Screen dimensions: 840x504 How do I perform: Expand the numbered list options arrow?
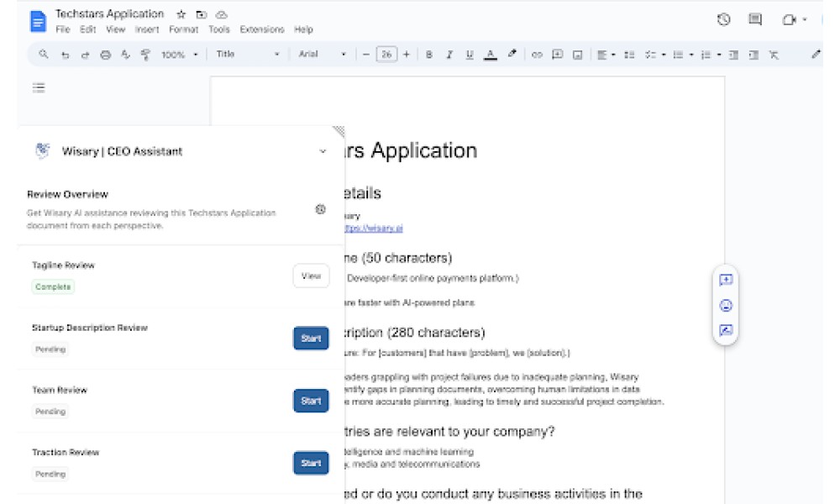(719, 55)
